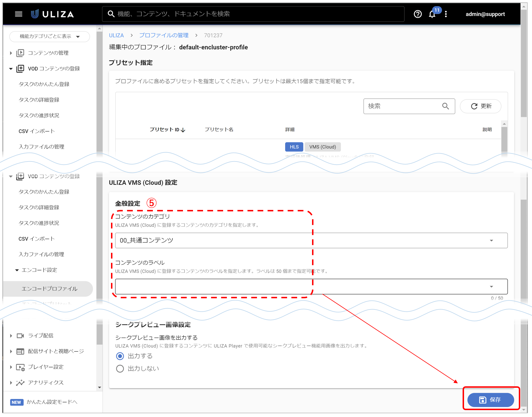Open the vertical three-dot menu
The image size is (532, 417).
pos(446,14)
